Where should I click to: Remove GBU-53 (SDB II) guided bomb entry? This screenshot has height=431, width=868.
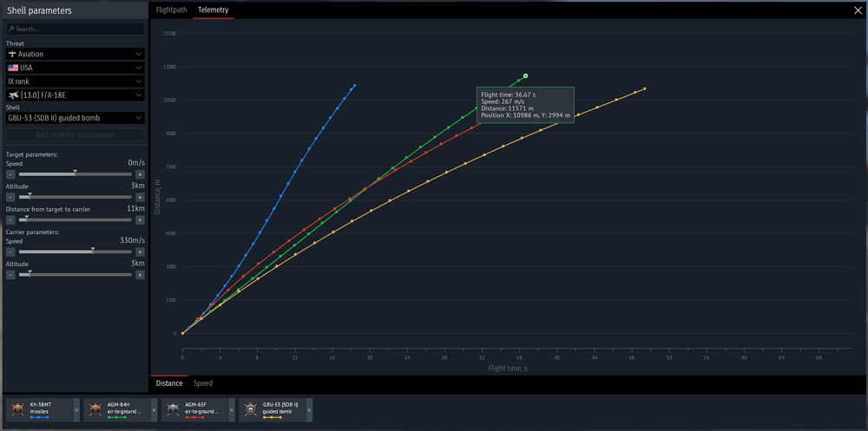coord(309,410)
